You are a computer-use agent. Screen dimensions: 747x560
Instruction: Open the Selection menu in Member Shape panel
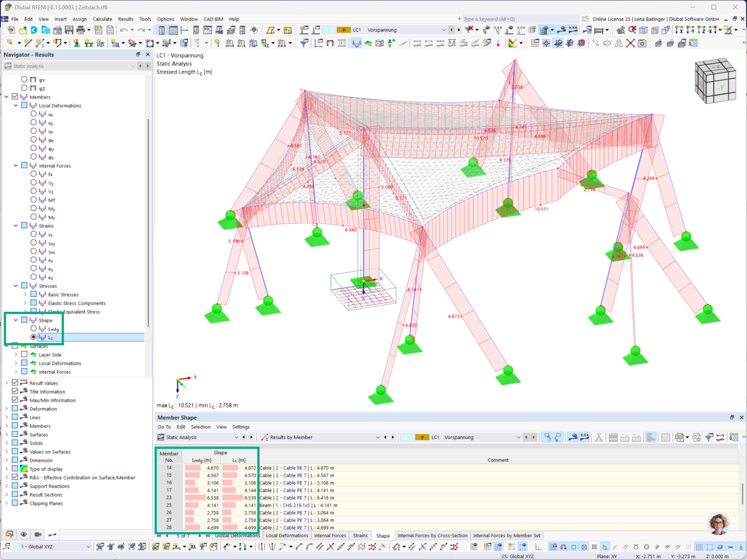click(201, 427)
